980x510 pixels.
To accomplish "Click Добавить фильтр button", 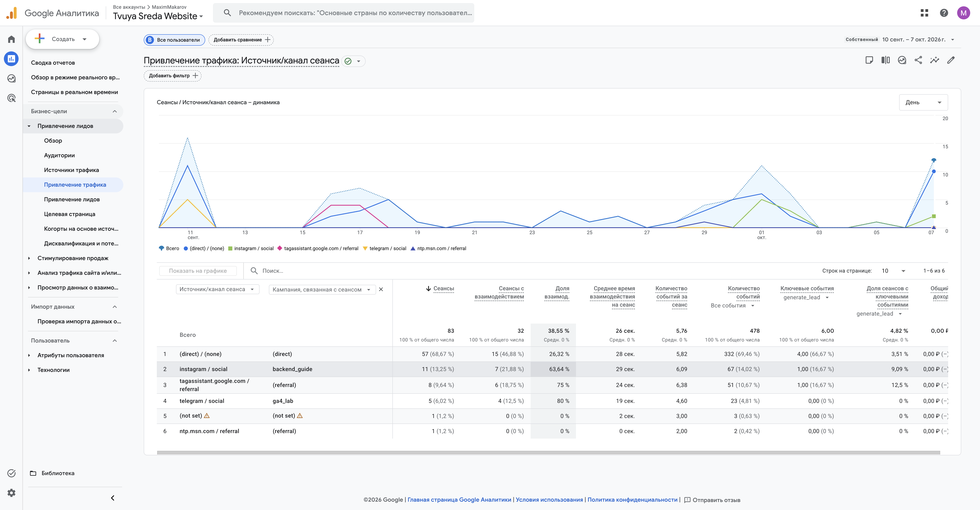I will pos(173,76).
